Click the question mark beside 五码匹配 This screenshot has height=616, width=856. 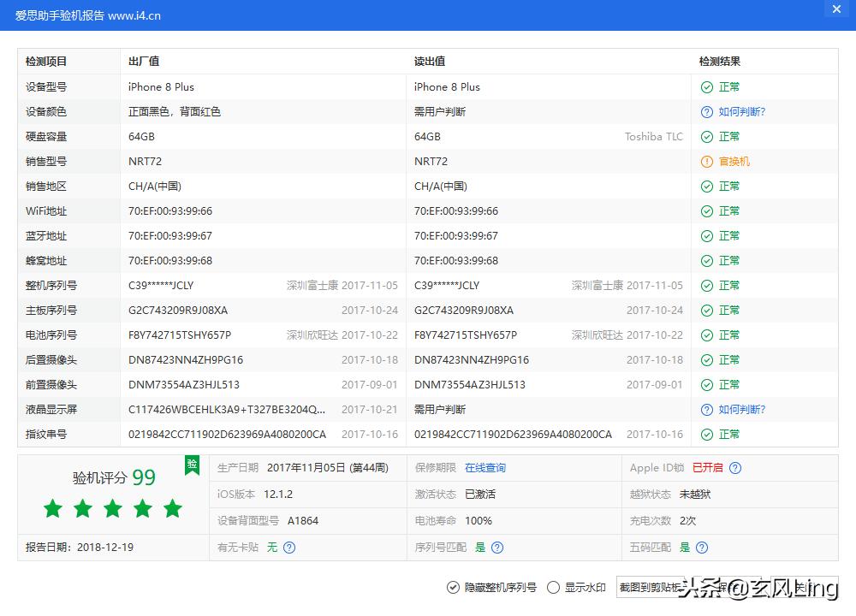tap(700, 547)
